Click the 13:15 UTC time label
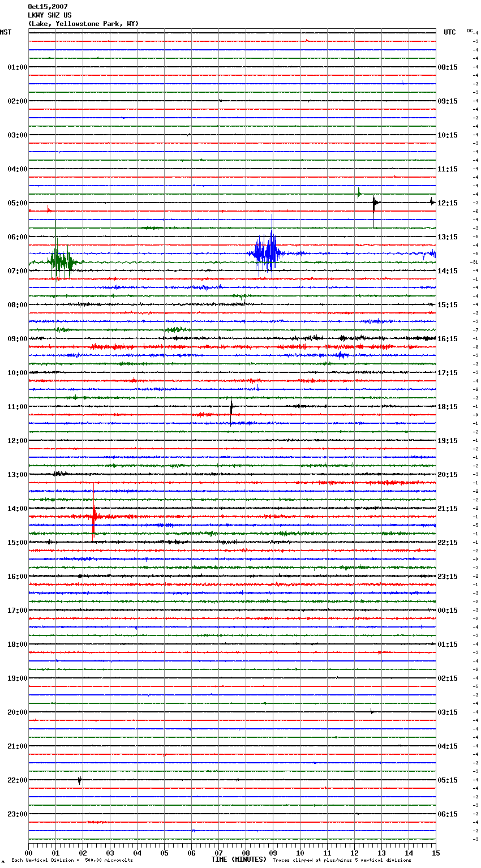The image size is (481, 868). 448,237
